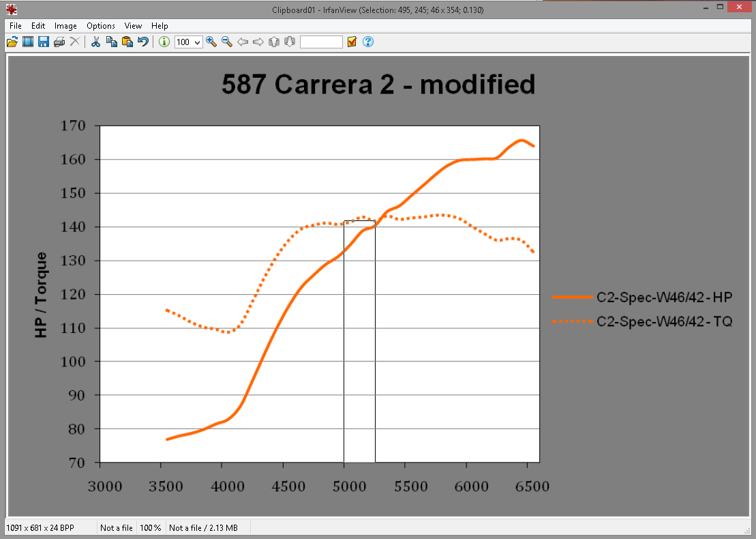Click the Delete file X icon
Screen dimensions: 756x539
75,42
